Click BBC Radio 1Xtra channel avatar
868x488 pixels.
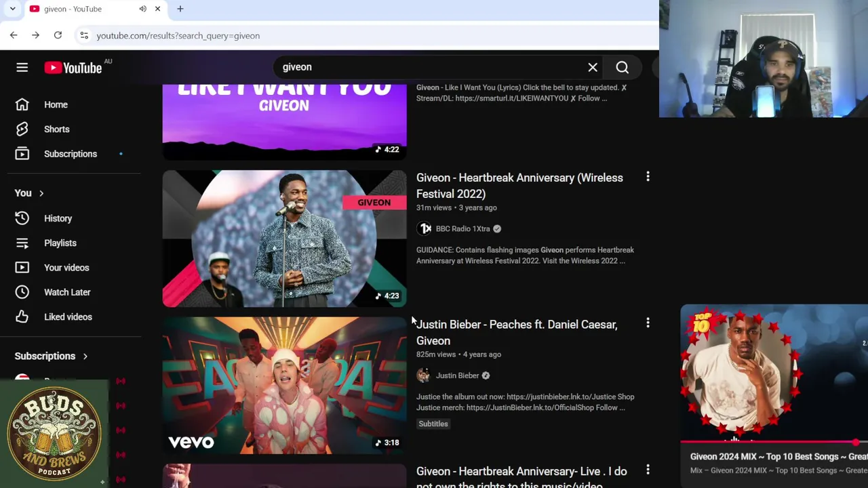[425, 228]
